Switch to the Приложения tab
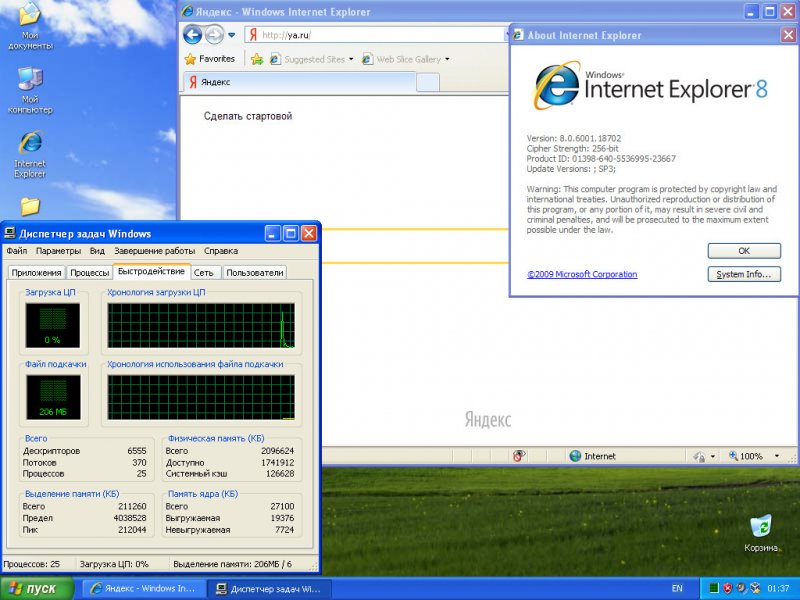 36,273
